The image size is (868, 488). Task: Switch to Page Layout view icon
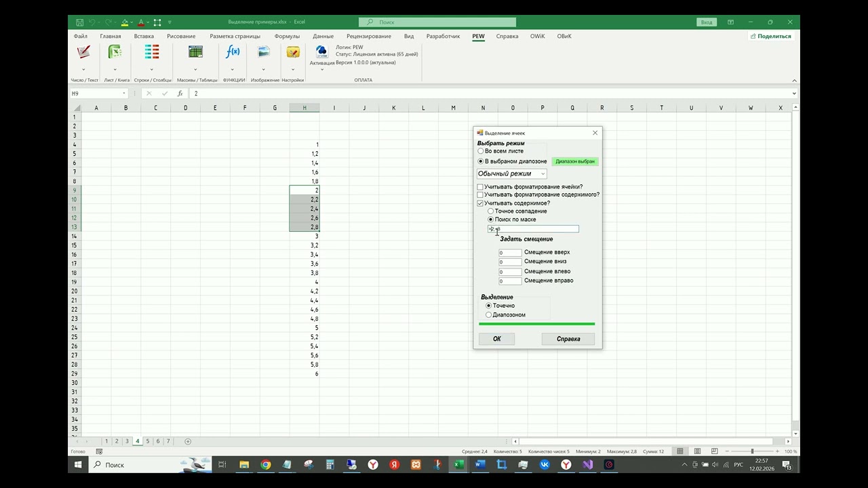point(697,451)
